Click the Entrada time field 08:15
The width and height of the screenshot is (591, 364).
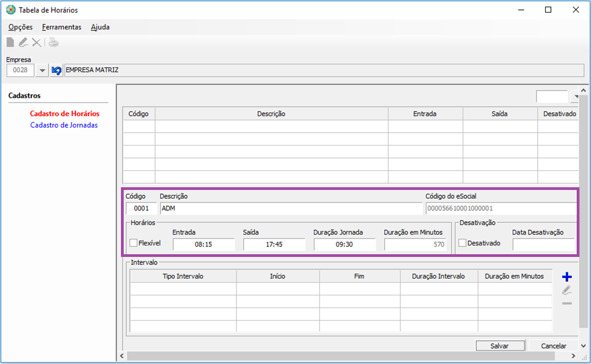(203, 244)
